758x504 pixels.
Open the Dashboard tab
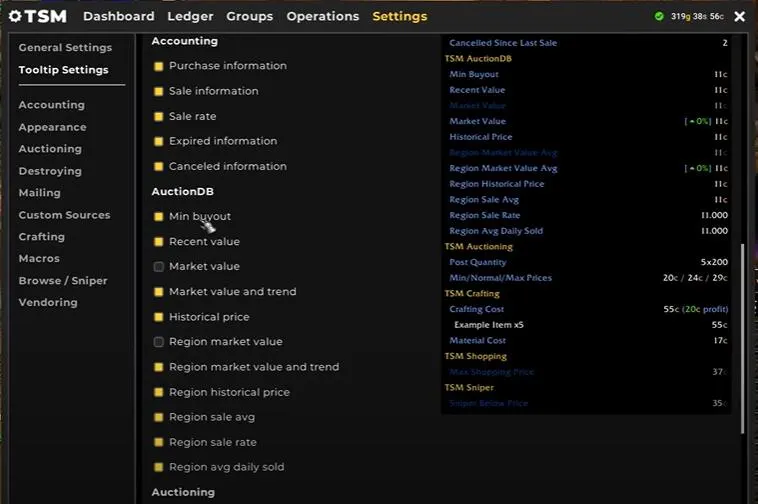[x=119, y=16]
